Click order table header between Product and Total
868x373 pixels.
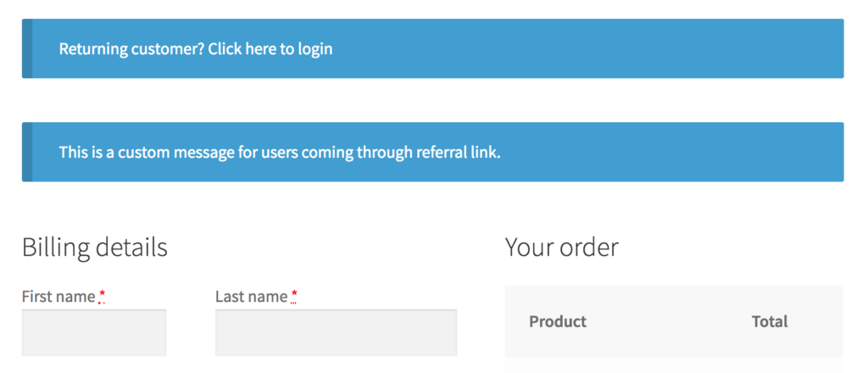click(670, 321)
